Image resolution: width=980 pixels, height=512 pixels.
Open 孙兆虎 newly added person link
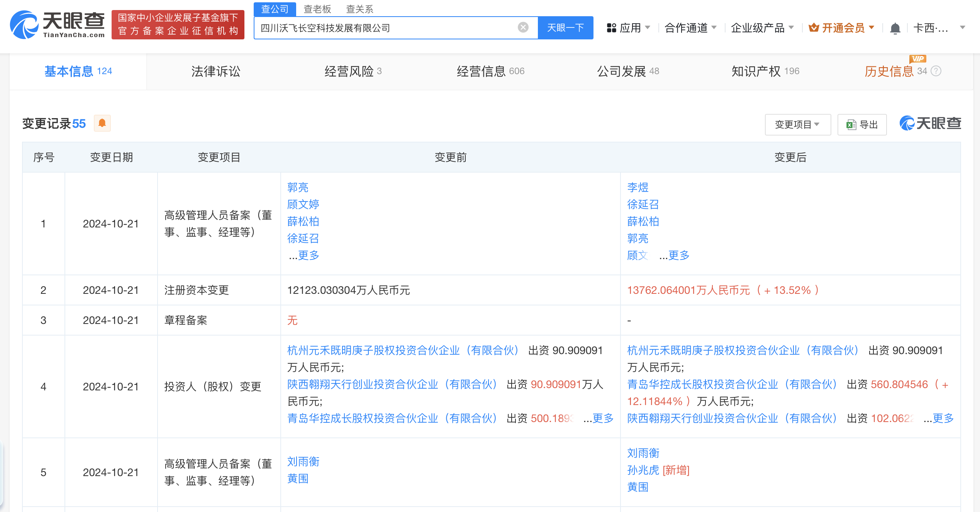pyautogui.click(x=643, y=470)
